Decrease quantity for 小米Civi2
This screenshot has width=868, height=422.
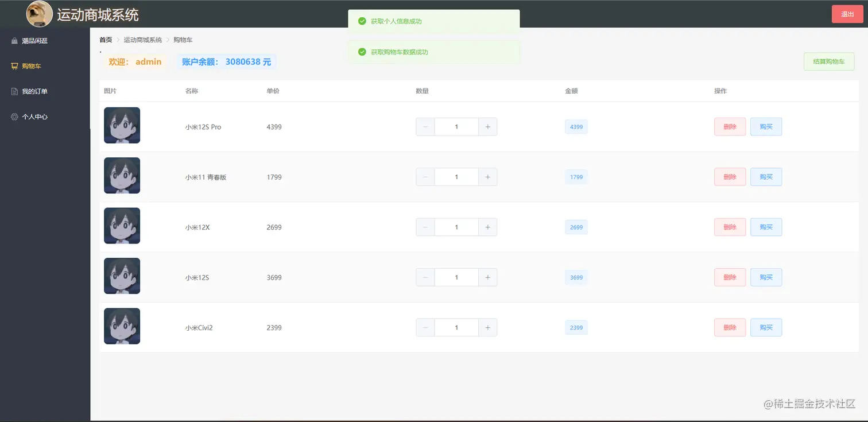pos(425,327)
